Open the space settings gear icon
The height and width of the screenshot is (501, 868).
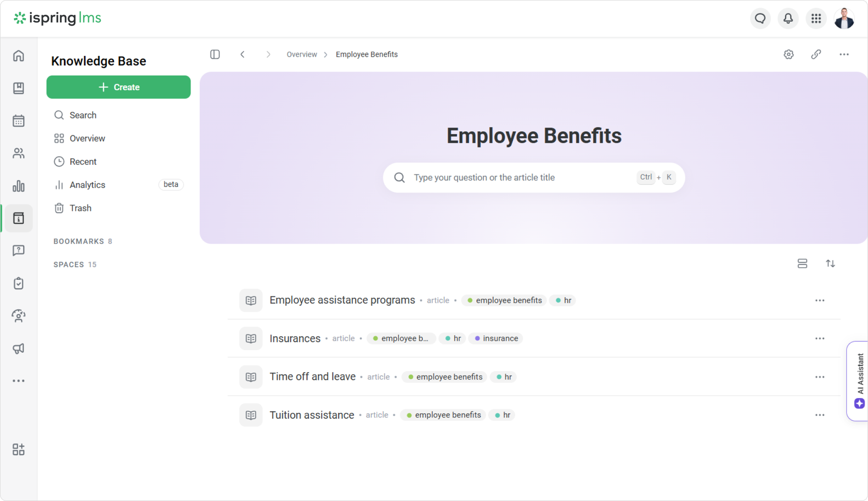[789, 54]
